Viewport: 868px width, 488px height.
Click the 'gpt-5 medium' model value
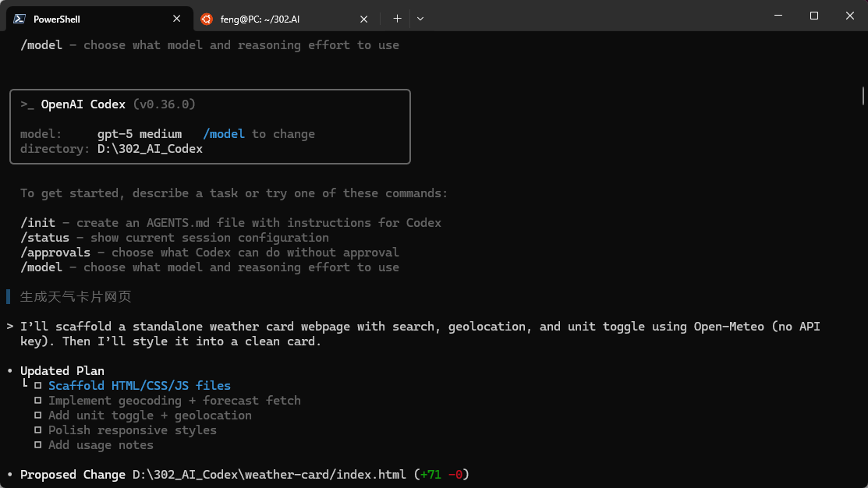pos(140,134)
